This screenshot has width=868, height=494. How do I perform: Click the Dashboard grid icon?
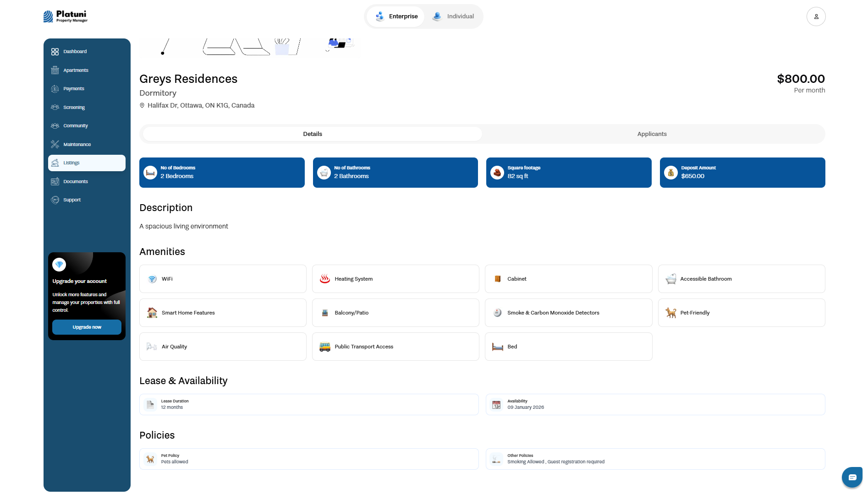tap(55, 52)
